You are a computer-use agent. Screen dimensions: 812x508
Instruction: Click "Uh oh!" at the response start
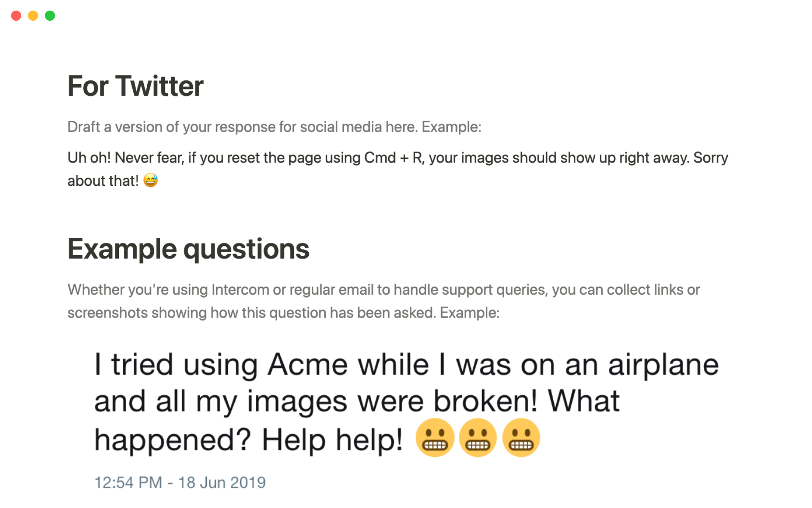pyautogui.click(x=89, y=158)
